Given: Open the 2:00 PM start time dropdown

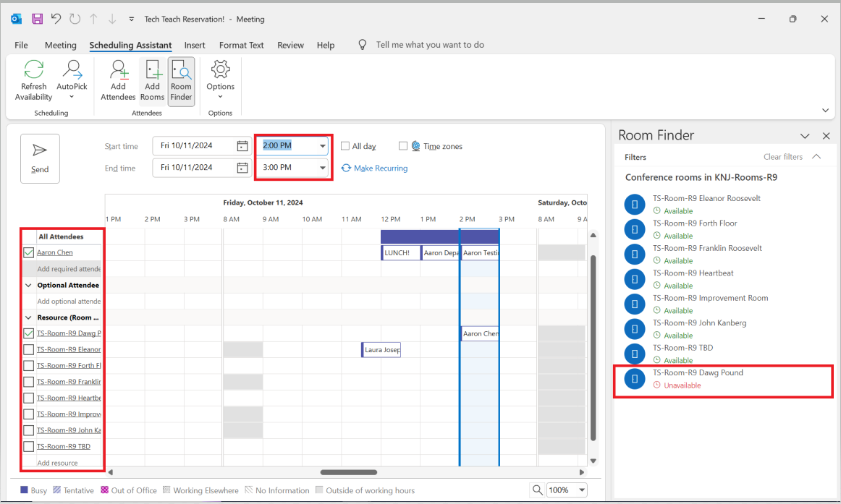Looking at the screenshot, I should point(323,146).
